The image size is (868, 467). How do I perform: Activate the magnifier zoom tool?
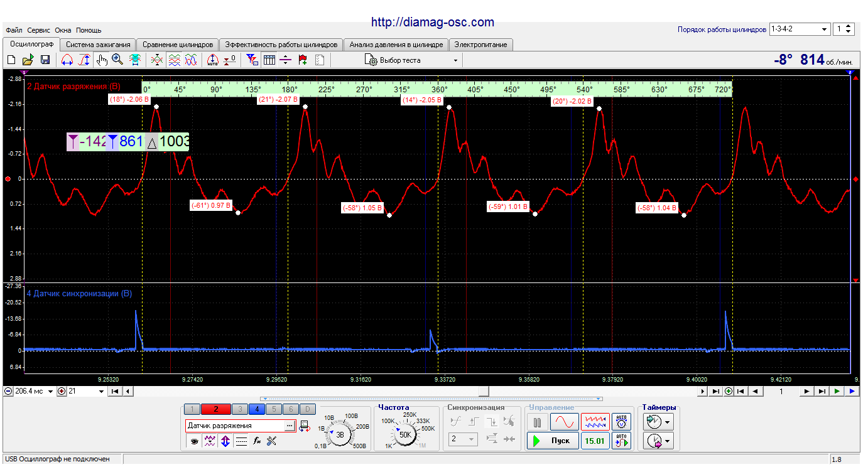click(117, 60)
